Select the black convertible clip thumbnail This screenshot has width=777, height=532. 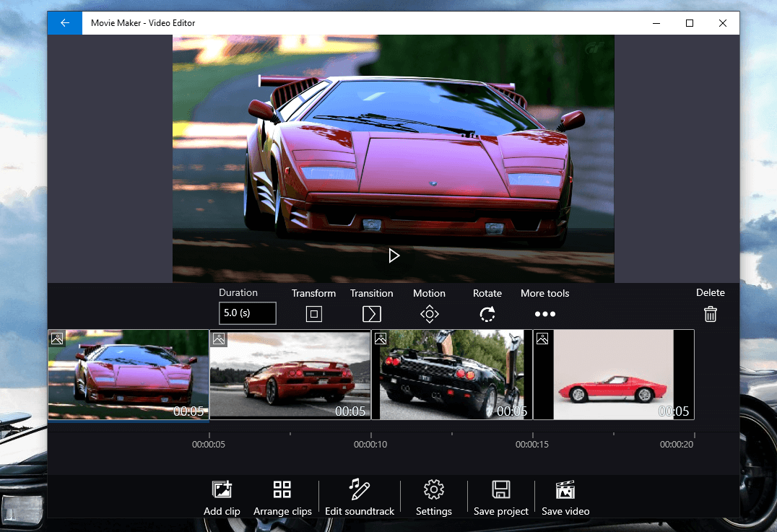pos(452,375)
